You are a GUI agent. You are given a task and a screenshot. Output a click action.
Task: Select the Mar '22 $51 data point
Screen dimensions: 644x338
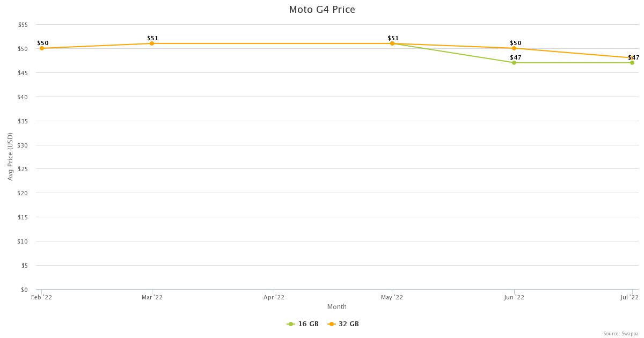click(152, 43)
